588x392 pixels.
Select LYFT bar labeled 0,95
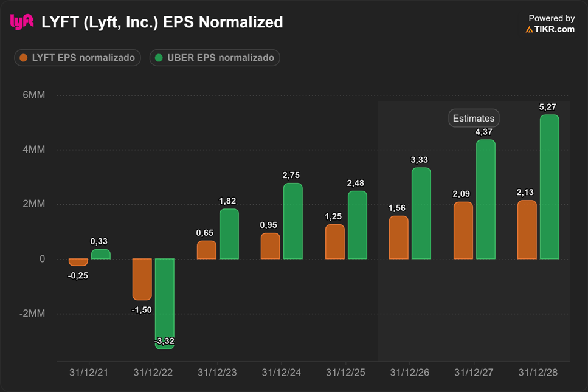point(271,246)
